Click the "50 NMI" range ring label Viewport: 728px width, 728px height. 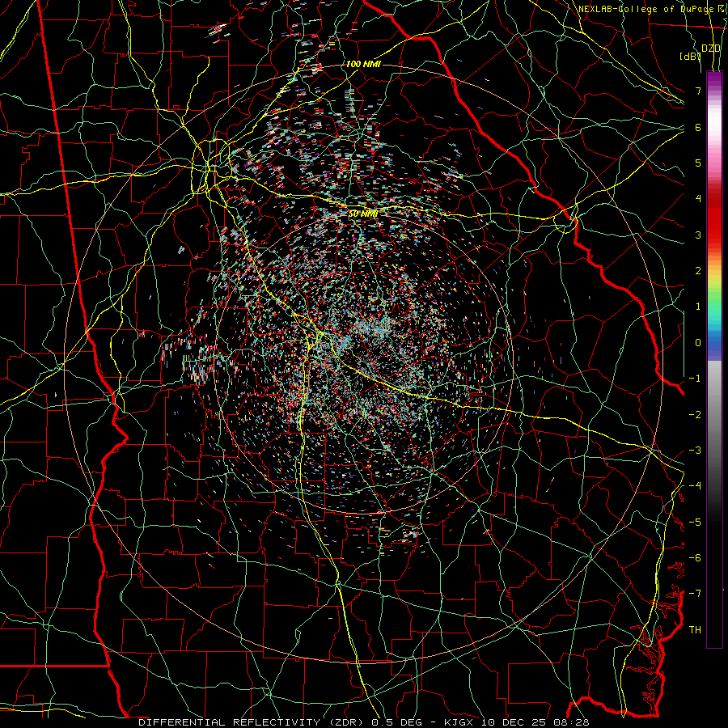point(362,214)
